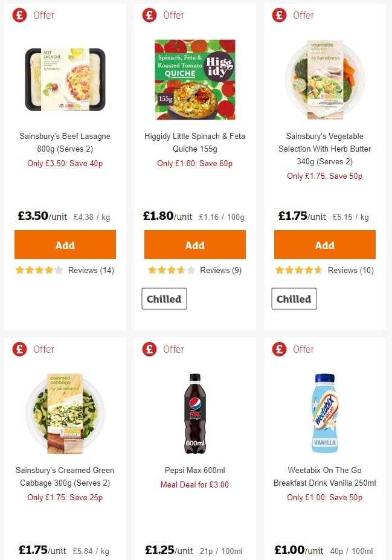This screenshot has height=560, width=392.
Task: Click the £ Offer icon above Vegetable Selection
Action: tap(278, 15)
